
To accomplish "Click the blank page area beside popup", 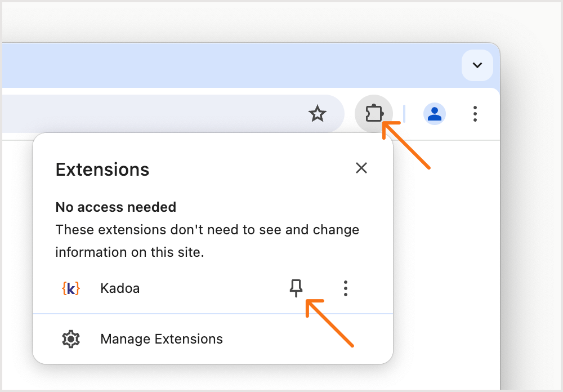I will click(x=446, y=262).
